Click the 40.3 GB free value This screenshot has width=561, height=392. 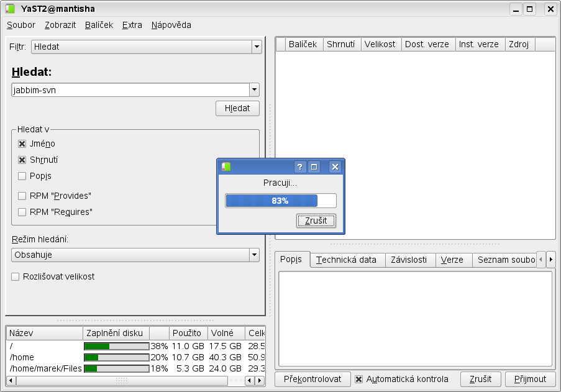coord(226,357)
